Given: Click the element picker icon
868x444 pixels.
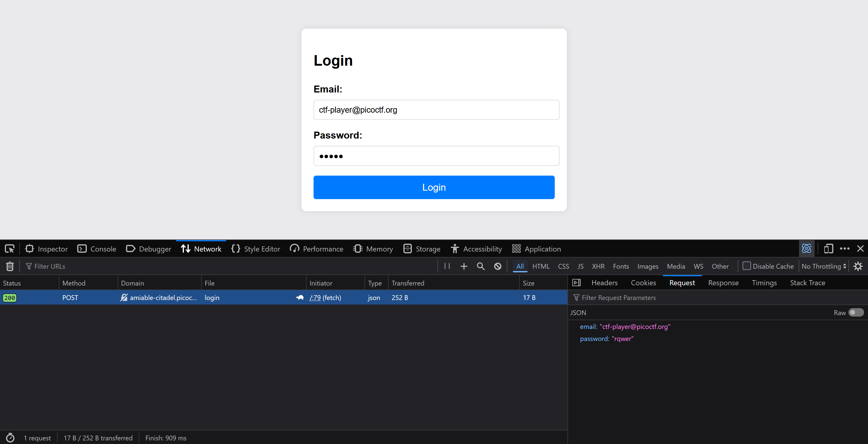Looking at the screenshot, I should (9, 249).
